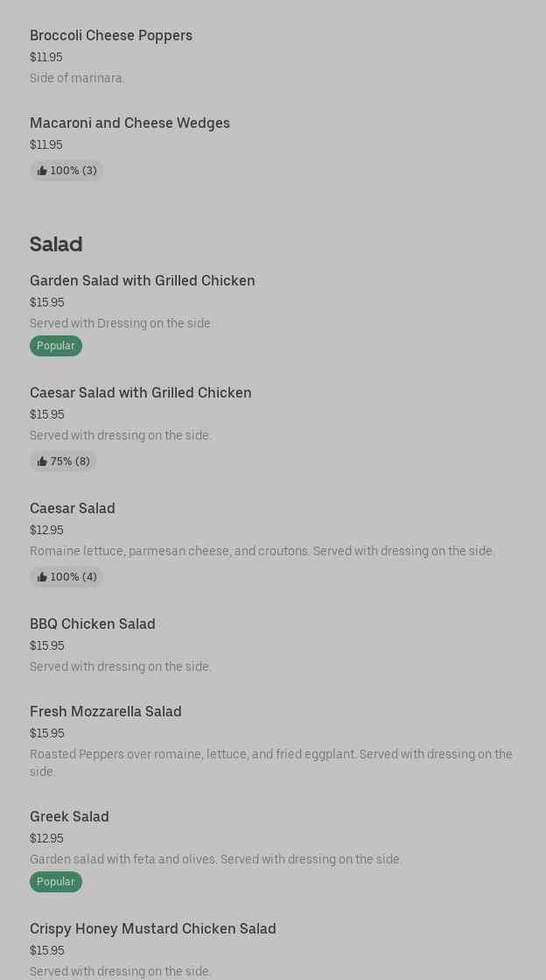Screen dimensions: 546x980
Task: Open the $12.95 Caesar Salad item
Action: point(73,508)
